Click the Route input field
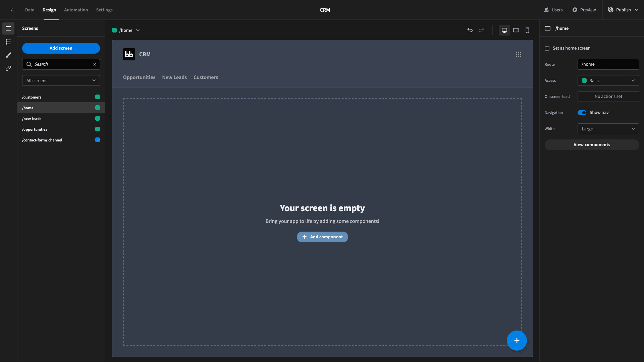This screenshot has height=362, width=644. click(x=608, y=64)
